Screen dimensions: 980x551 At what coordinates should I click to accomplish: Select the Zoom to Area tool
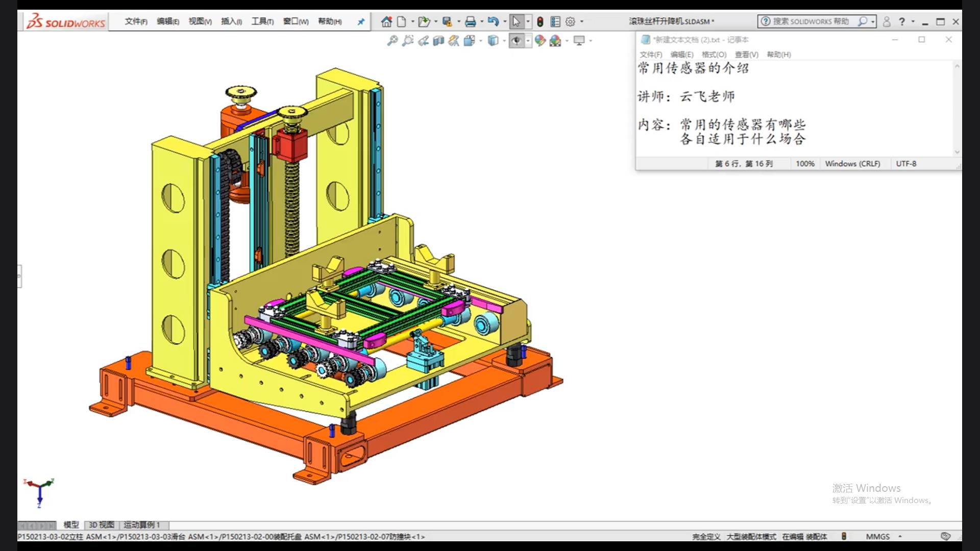(407, 41)
